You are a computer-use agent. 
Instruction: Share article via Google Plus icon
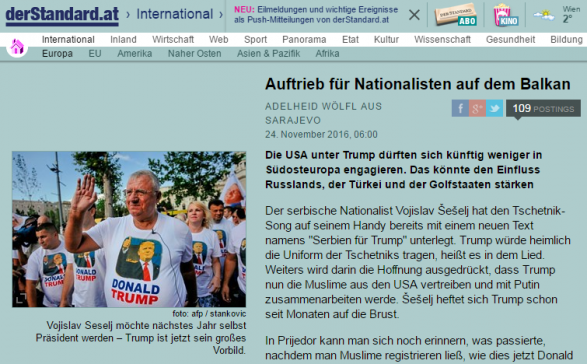pyautogui.click(x=477, y=108)
